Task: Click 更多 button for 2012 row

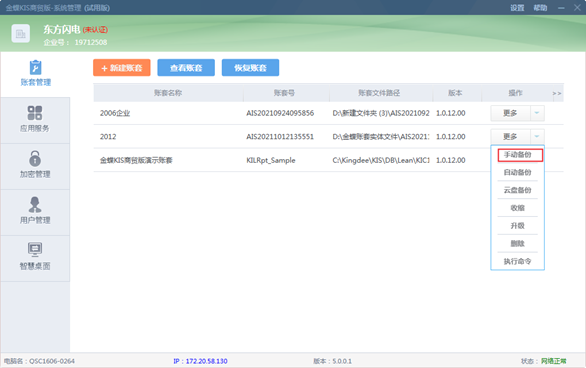Action: (510, 136)
